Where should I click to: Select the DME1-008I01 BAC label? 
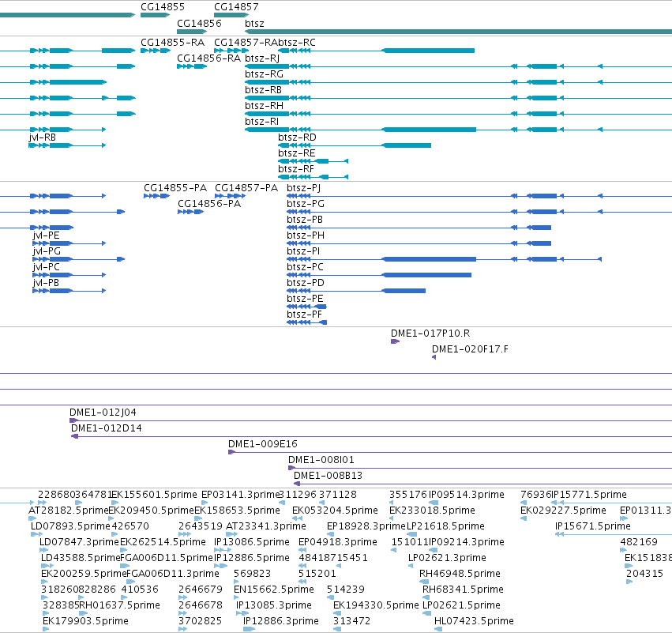coord(321,460)
